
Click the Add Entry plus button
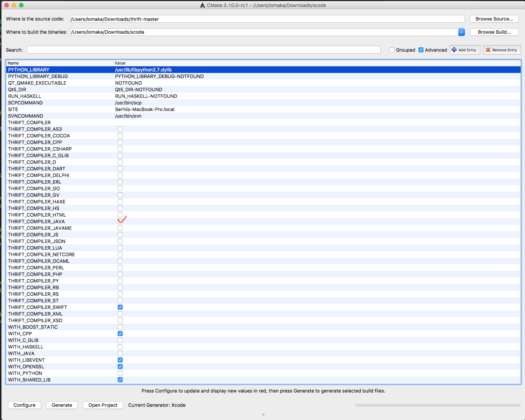(x=465, y=50)
